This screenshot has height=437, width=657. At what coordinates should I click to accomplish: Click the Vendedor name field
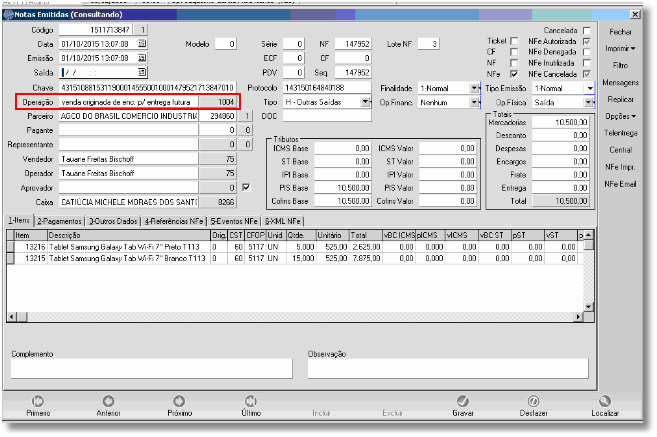(129, 159)
